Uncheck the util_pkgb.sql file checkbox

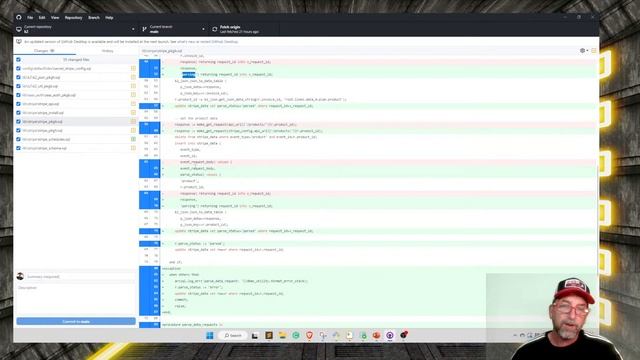(x=18, y=86)
